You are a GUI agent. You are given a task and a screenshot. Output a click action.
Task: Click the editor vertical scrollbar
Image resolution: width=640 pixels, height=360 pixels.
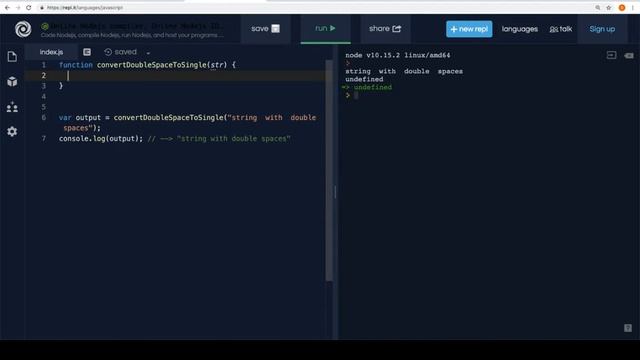(x=329, y=171)
